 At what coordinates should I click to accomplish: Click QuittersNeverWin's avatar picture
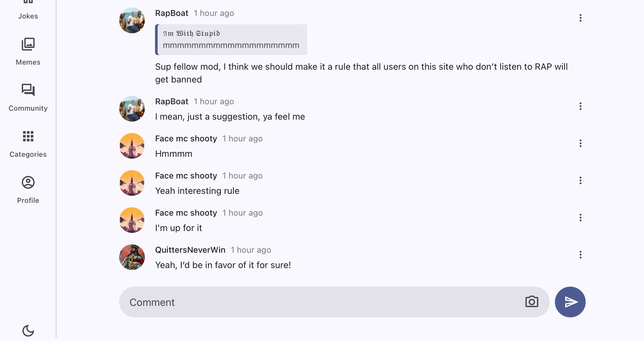click(132, 257)
